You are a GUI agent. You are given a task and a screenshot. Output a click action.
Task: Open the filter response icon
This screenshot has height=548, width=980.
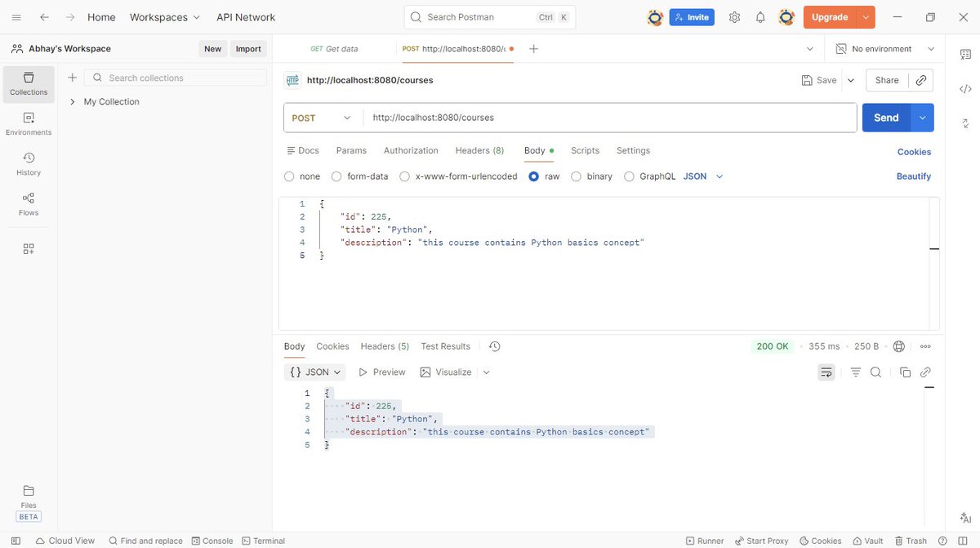click(856, 372)
